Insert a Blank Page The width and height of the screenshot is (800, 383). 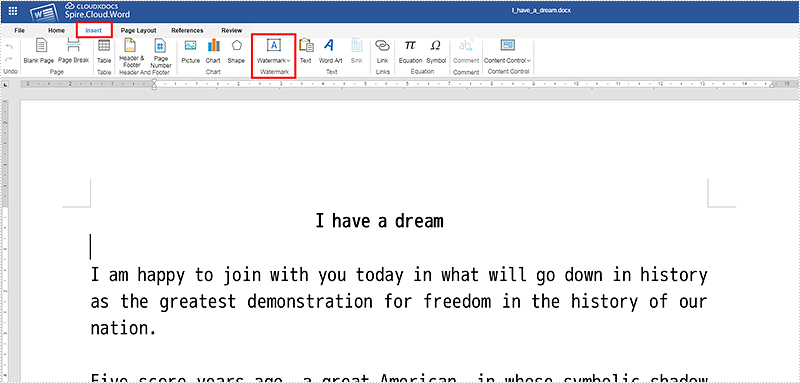click(x=39, y=52)
